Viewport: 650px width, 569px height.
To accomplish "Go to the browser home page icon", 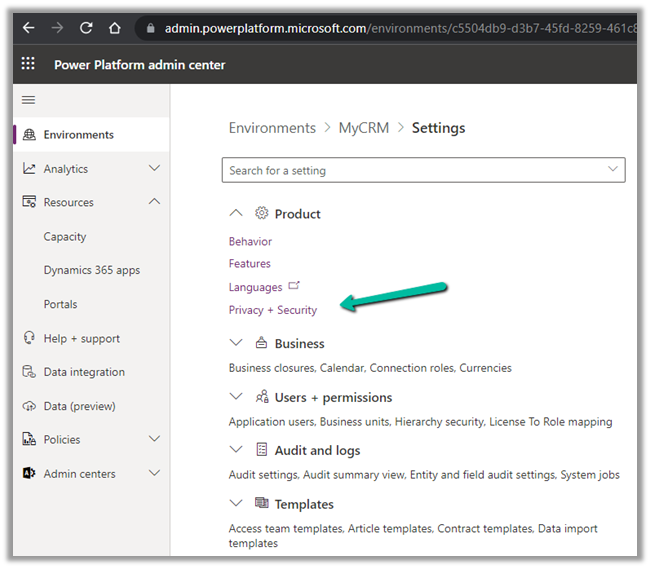I will pos(115,28).
